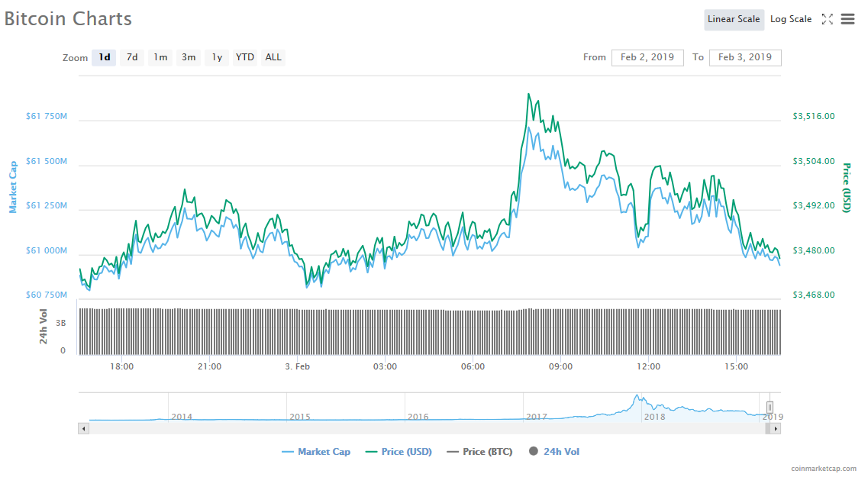
Task: Click the fullscreen expand icon
Action: (827, 20)
